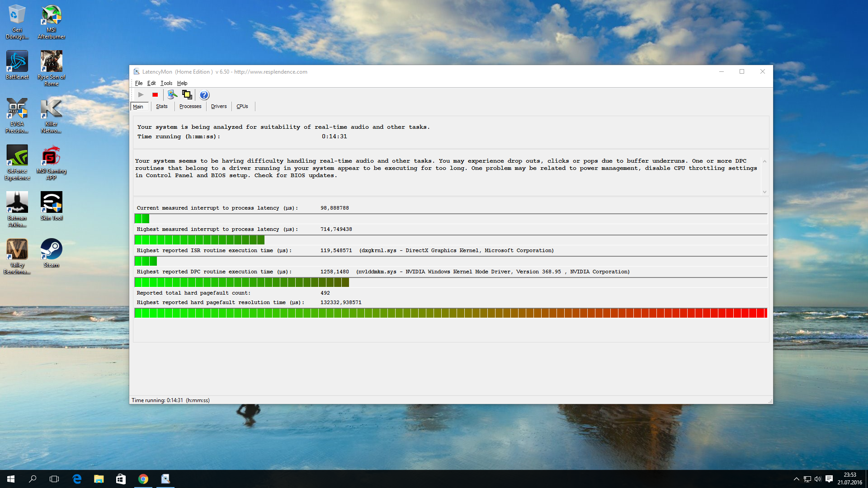Switch to the Stats tab
868x488 pixels.
pyautogui.click(x=162, y=107)
